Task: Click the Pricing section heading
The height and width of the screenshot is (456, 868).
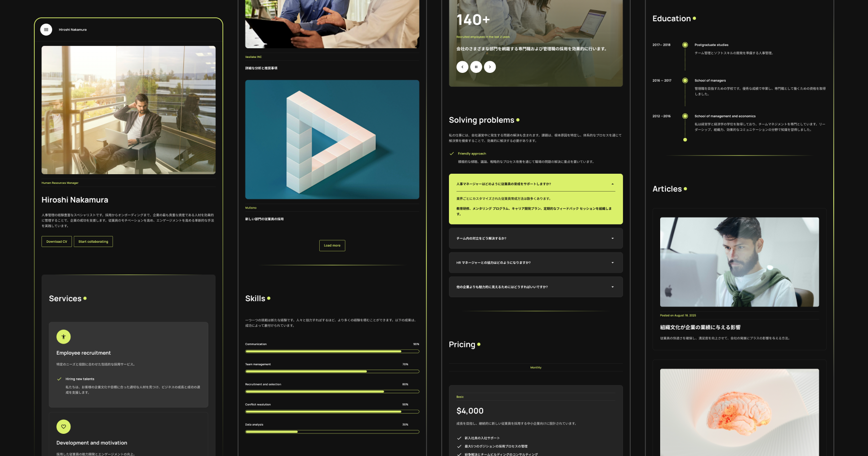Action: click(462, 345)
